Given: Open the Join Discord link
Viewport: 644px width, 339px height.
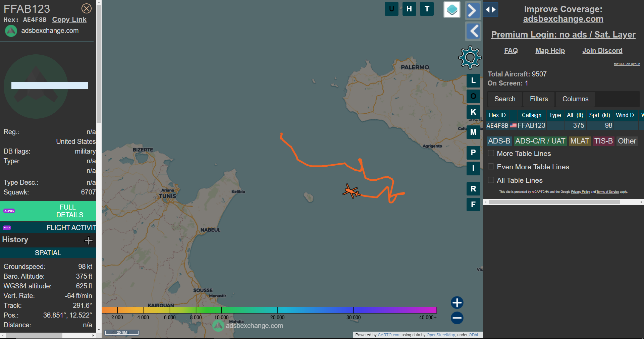Looking at the screenshot, I should 602,51.
